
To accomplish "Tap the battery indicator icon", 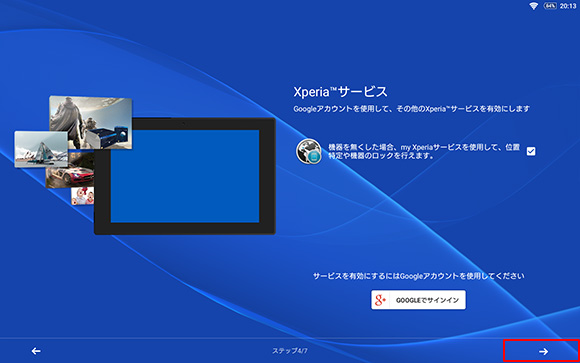I will [x=550, y=6].
